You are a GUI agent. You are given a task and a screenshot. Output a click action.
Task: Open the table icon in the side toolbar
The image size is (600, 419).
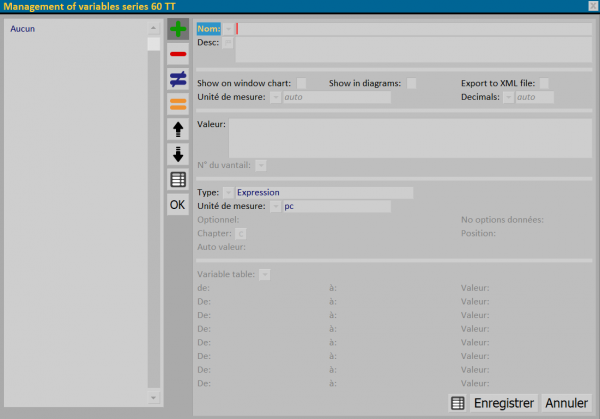178,179
